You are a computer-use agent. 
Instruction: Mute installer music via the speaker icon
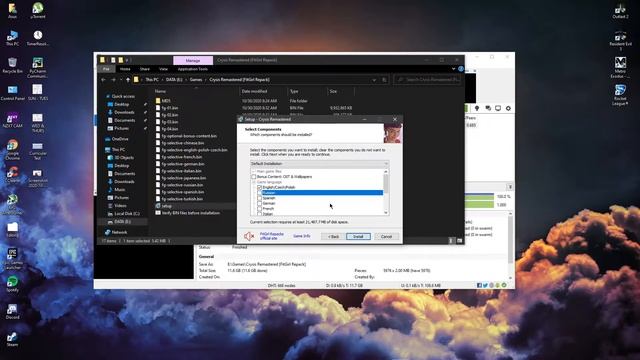click(x=249, y=236)
